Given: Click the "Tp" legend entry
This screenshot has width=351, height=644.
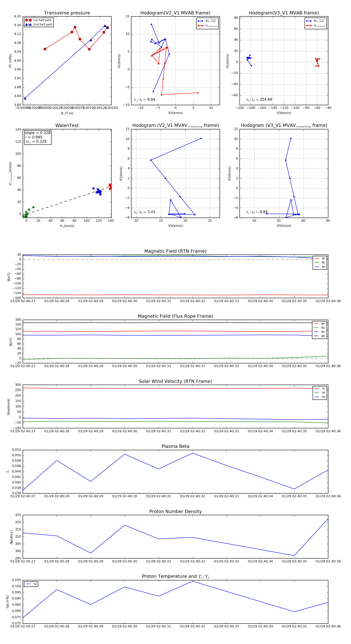Looking at the screenshot, I should coord(31,584).
